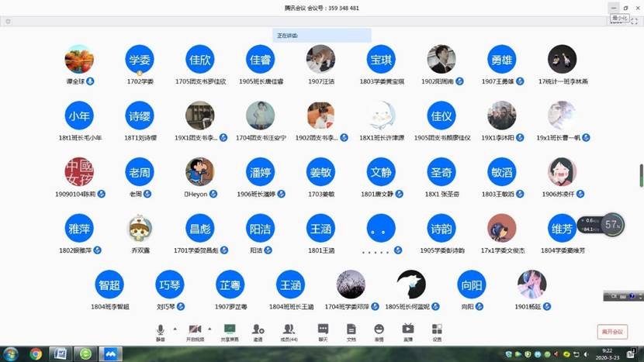This screenshot has width=644, height=362.
Task: Open the 聊天 chat panel
Action: click(323, 330)
